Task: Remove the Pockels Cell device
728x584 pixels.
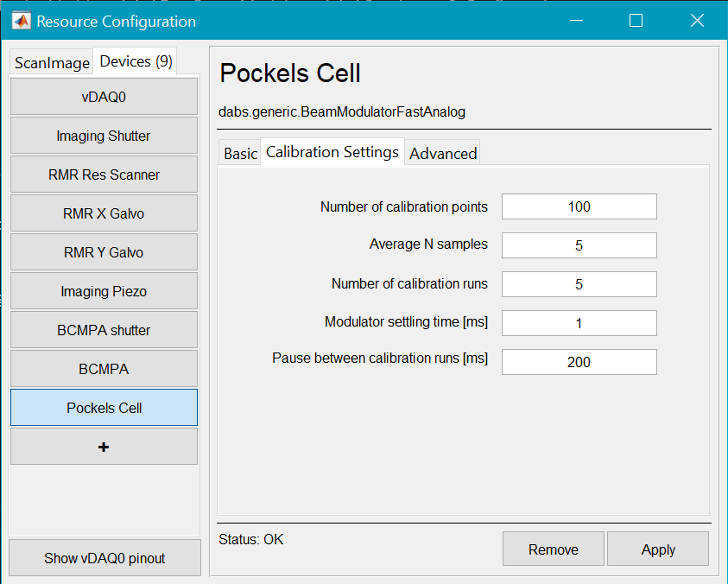Action: click(x=554, y=549)
